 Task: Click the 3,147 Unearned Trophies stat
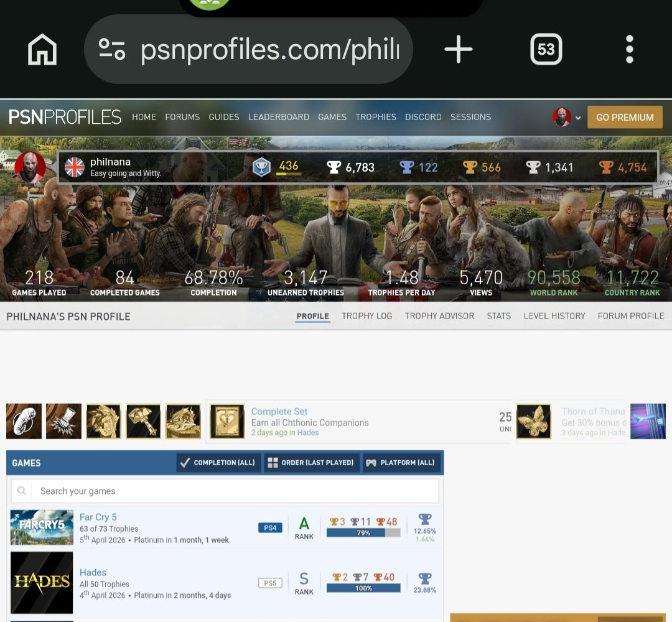(306, 283)
